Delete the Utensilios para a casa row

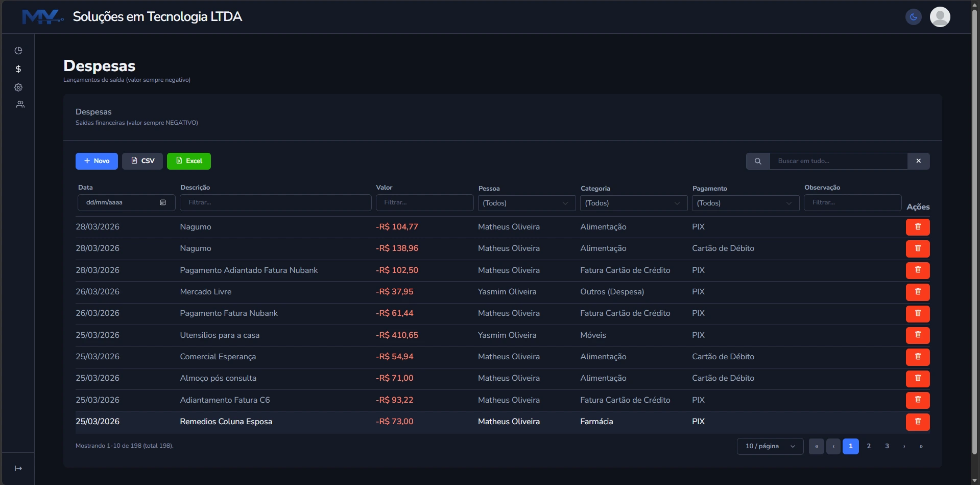[918, 335]
